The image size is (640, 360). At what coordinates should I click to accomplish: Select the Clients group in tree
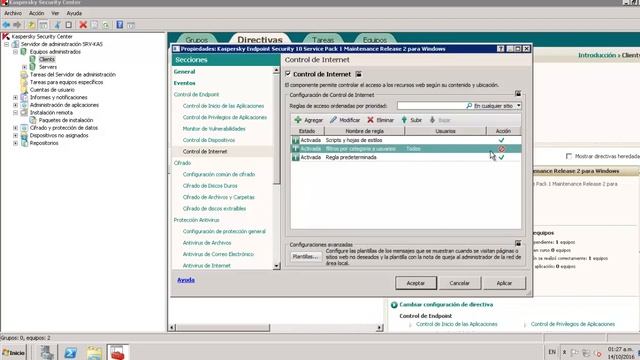[x=47, y=60]
